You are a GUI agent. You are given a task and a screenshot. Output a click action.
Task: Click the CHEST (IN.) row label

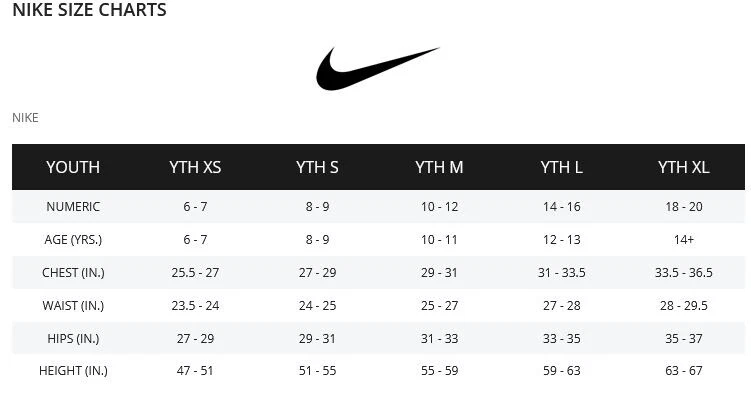73,273
